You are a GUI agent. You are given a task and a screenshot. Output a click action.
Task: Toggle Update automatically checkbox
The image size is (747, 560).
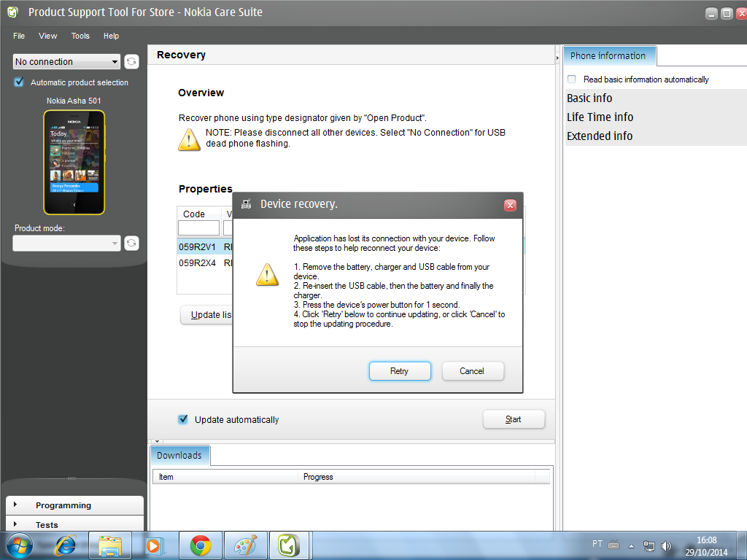coord(183,419)
